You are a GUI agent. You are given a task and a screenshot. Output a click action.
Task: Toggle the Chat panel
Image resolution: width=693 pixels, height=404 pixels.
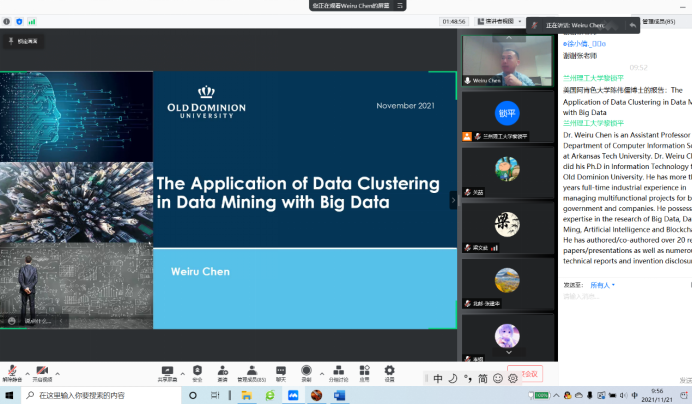pyautogui.click(x=281, y=371)
